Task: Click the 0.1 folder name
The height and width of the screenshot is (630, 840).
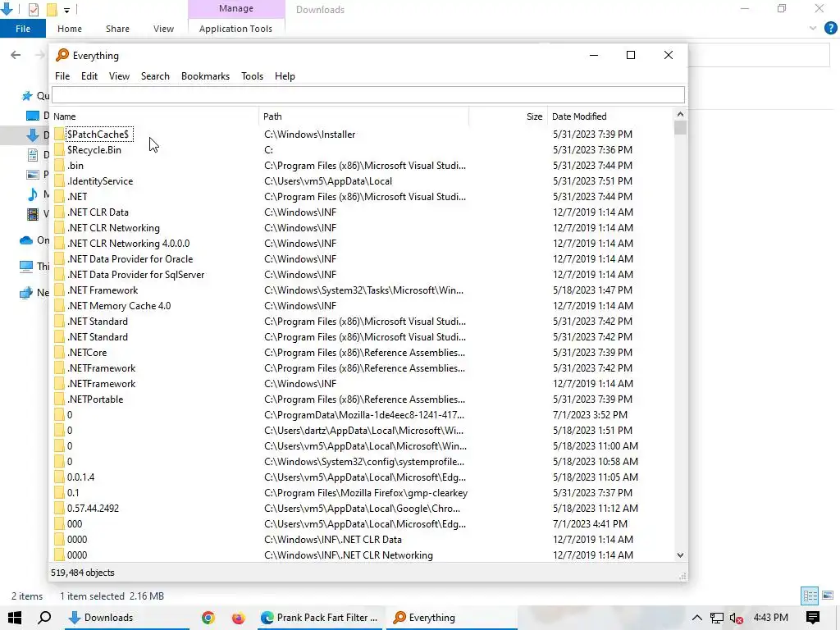Action: [x=73, y=492]
